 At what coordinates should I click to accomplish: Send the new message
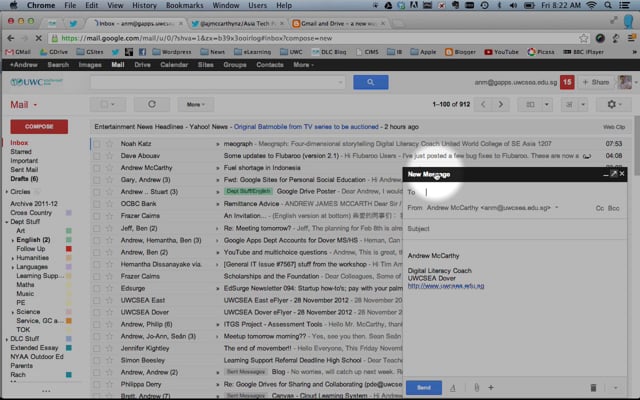click(x=424, y=388)
